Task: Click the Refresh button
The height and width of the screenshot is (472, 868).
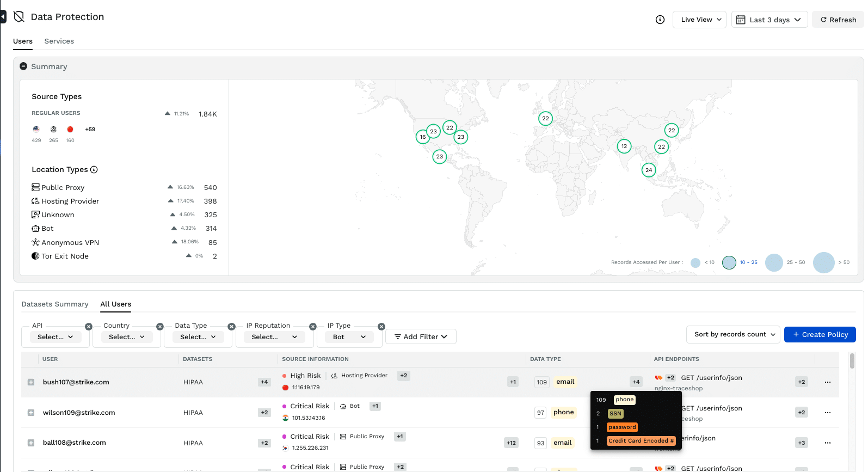Action: 838,20
